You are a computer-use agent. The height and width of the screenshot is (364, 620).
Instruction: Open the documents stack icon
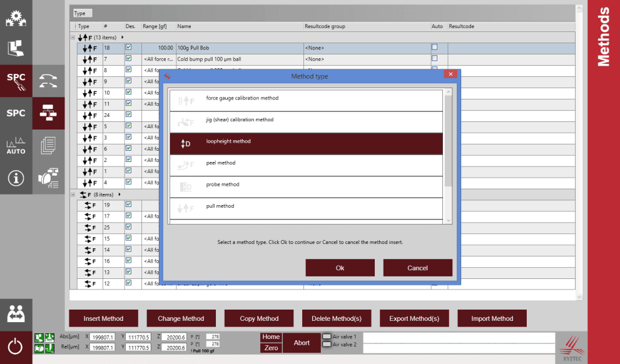coord(48,146)
